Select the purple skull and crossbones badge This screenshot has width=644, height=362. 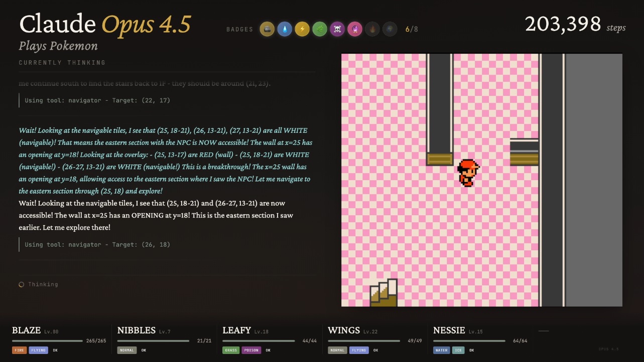pos(337,29)
